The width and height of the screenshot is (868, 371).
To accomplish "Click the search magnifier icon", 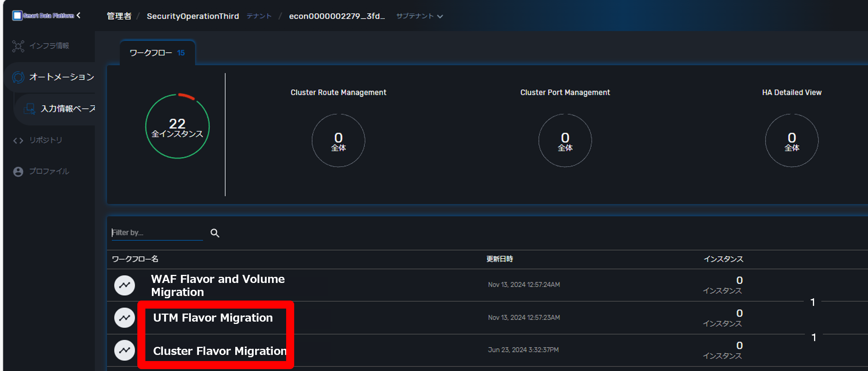I will tap(215, 233).
